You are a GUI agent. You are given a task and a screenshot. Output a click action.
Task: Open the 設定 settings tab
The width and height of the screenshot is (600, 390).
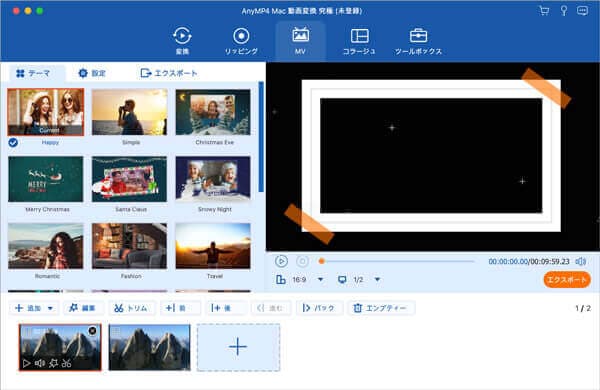pyautogui.click(x=92, y=73)
